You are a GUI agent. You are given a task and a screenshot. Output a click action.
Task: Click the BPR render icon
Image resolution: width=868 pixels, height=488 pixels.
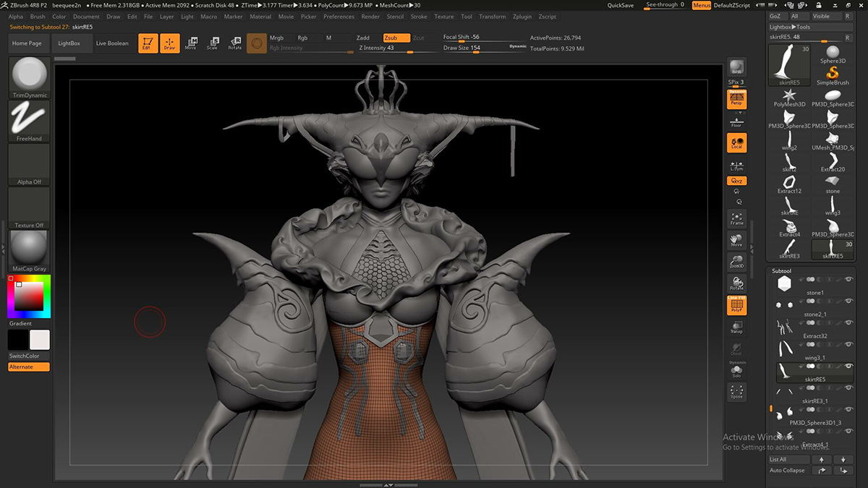pos(736,67)
